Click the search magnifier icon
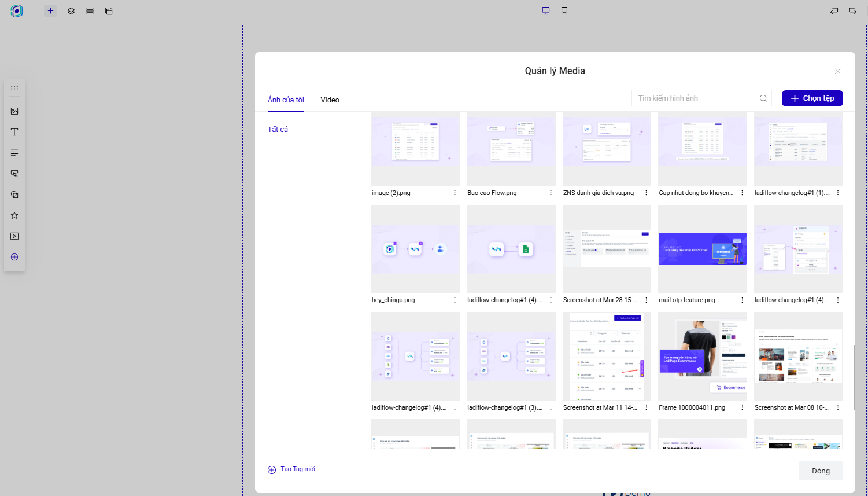This screenshot has width=868, height=496. [763, 98]
